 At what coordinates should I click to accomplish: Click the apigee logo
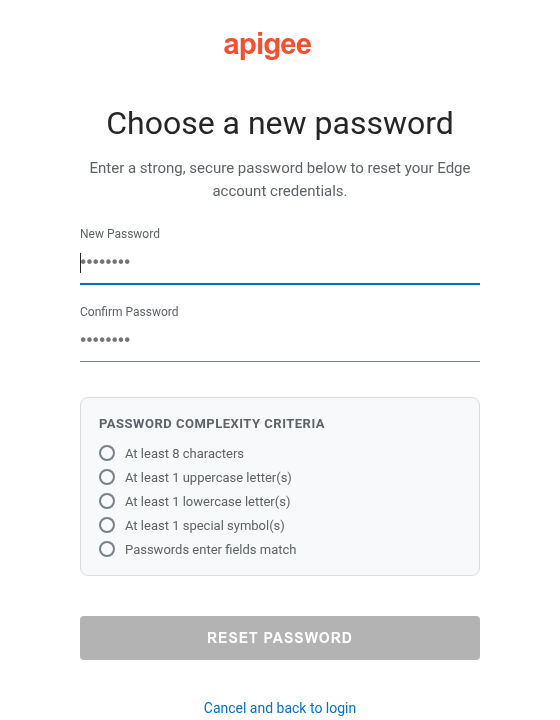[x=268, y=45]
